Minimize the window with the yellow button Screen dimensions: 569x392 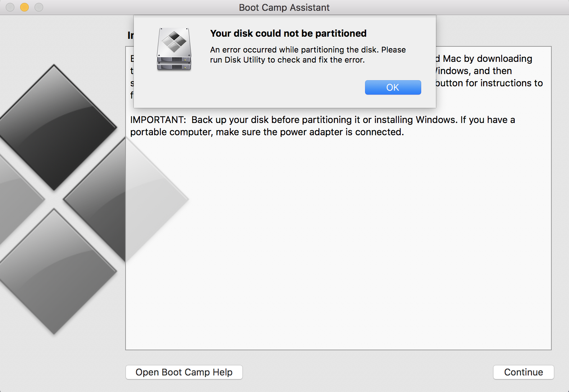point(24,7)
